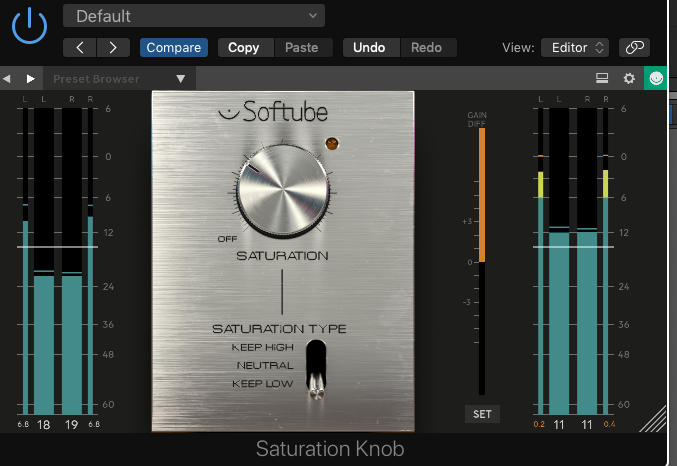Go to next preset arrow
This screenshot has width=677, height=466.
[x=113, y=48]
